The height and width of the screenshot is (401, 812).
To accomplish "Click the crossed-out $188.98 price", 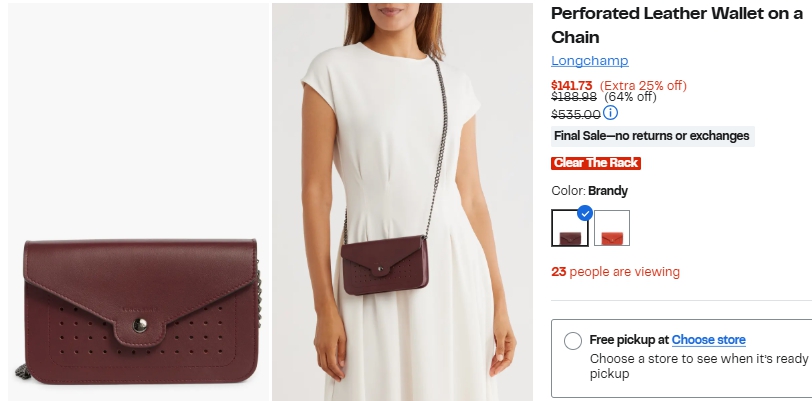I will [x=574, y=98].
